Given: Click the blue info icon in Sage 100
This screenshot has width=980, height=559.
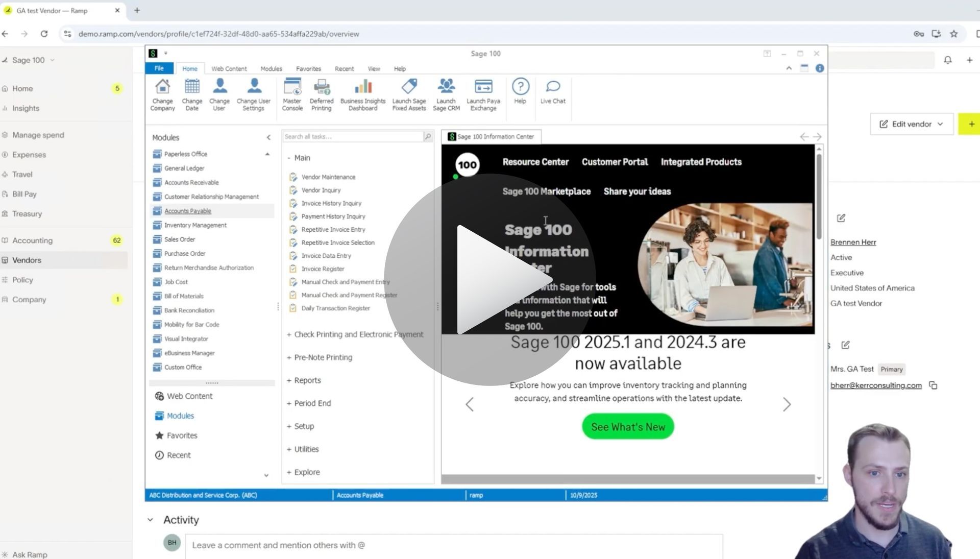Looking at the screenshot, I should [x=820, y=68].
